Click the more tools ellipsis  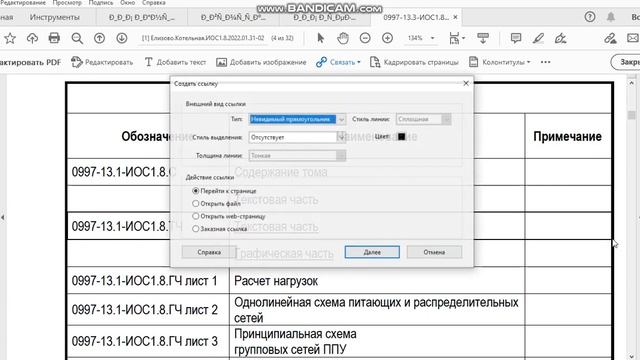pos(545,62)
